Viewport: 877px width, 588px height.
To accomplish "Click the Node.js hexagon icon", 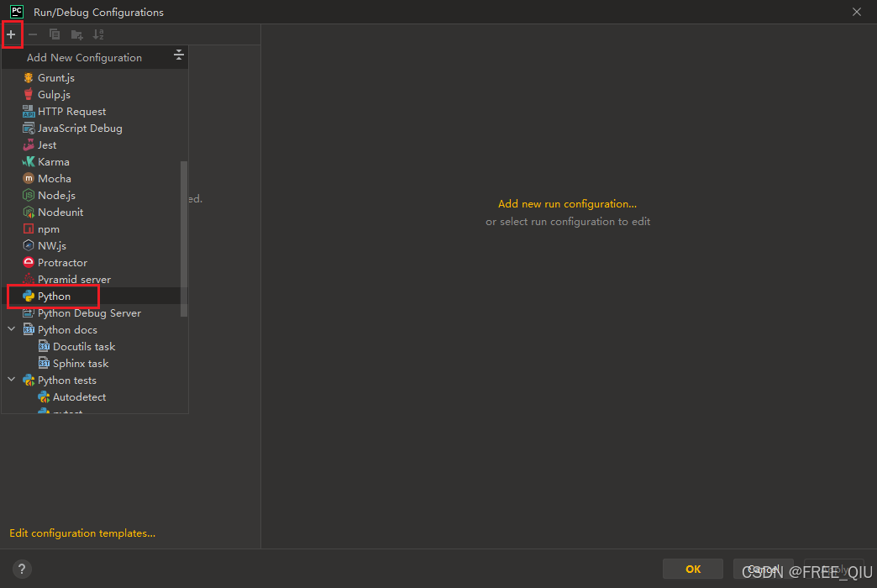I will [x=29, y=195].
